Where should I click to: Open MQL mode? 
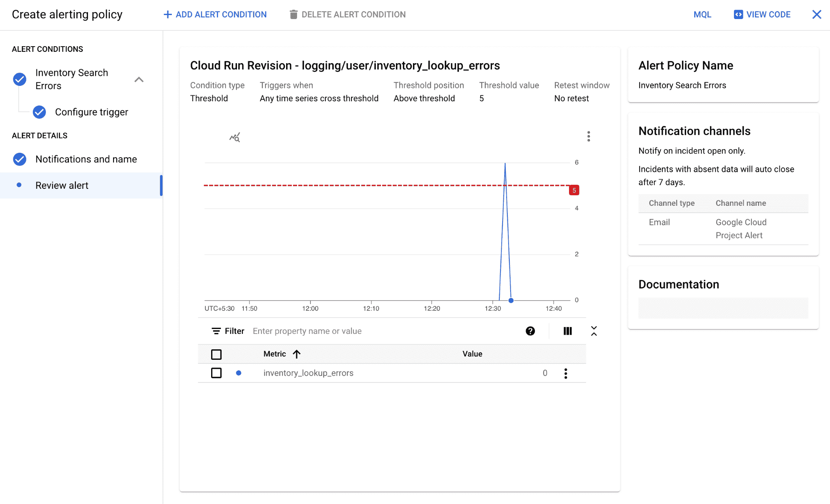pyautogui.click(x=702, y=14)
